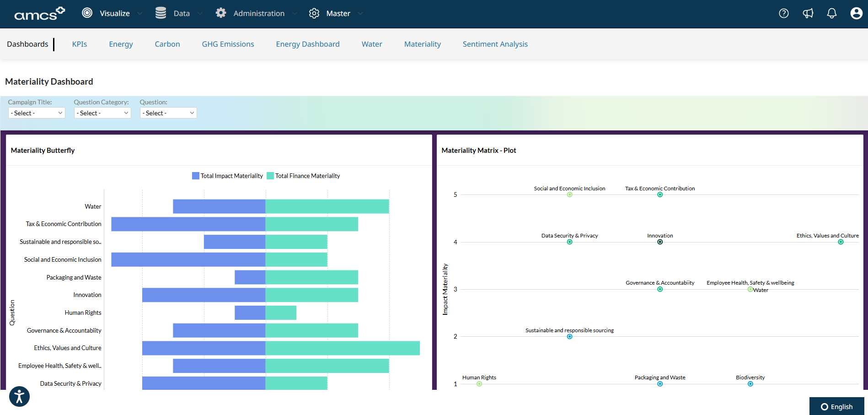Screen dimensions: 868x415
Task: Open notifications via the bell icon
Action: coord(831,13)
